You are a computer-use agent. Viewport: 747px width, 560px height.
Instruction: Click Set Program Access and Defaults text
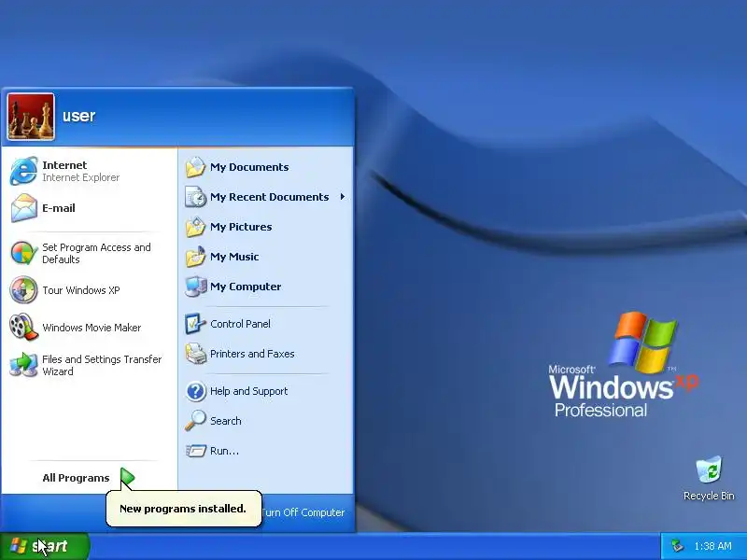[x=96, y=253]
